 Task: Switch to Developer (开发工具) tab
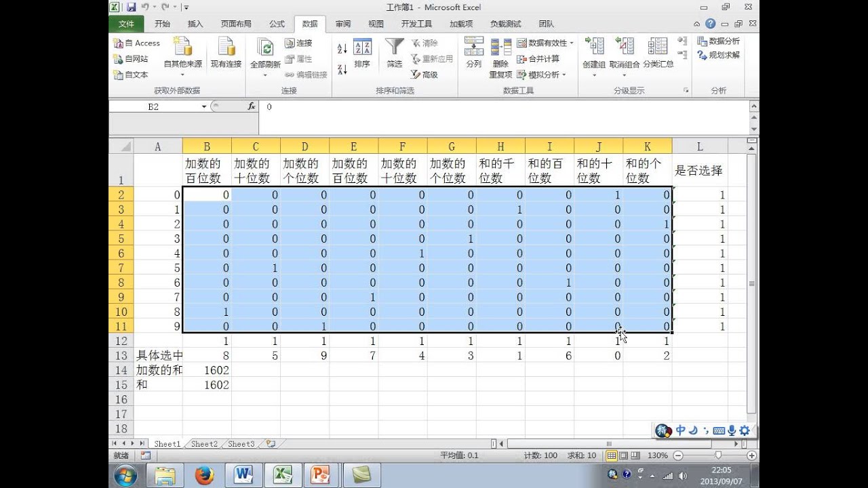(416, 24)
